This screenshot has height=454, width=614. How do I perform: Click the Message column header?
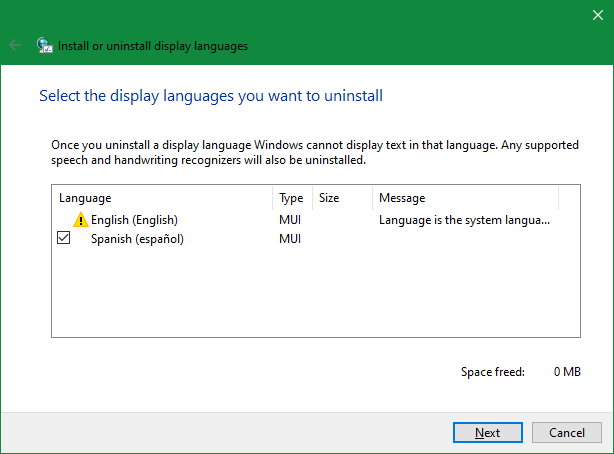tap(466, 198)
